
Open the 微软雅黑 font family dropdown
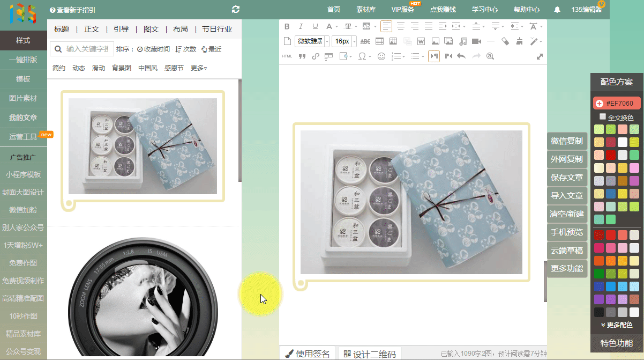312,41
